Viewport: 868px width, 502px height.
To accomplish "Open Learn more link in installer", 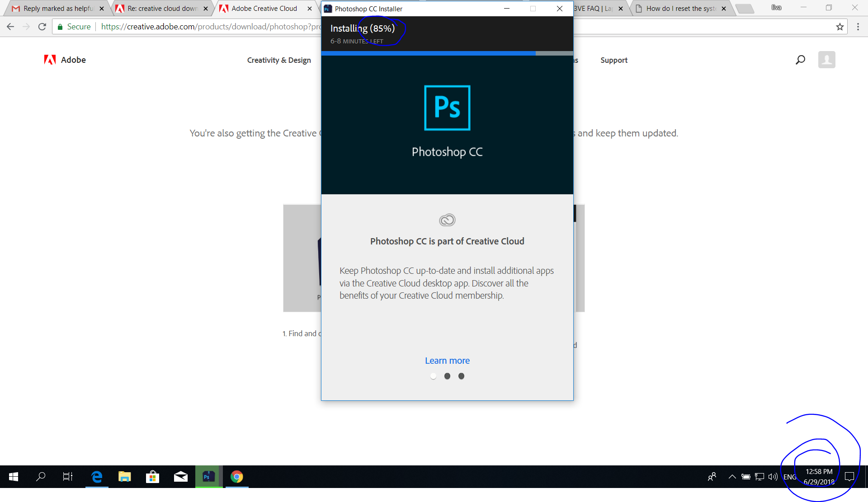I will click(447, 361).
